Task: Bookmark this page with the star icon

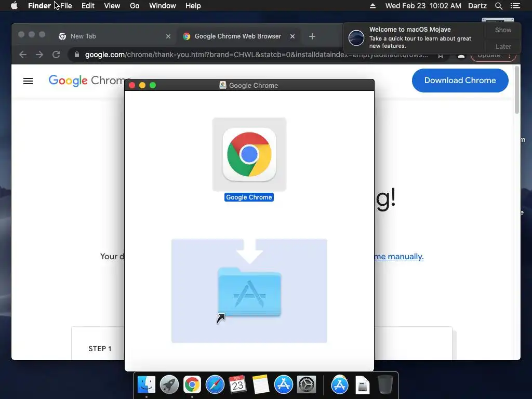Action: click(x=441, y=55)
